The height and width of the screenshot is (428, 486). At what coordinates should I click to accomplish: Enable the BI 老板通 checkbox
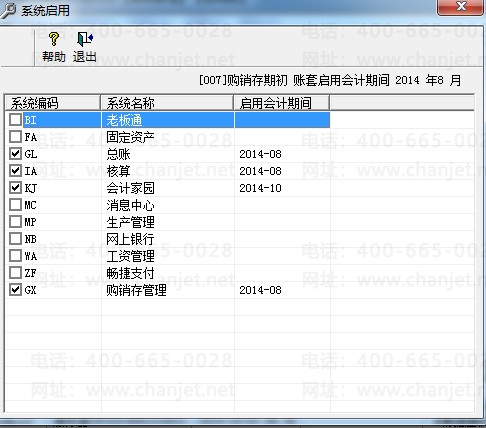(x=15, y=120)
